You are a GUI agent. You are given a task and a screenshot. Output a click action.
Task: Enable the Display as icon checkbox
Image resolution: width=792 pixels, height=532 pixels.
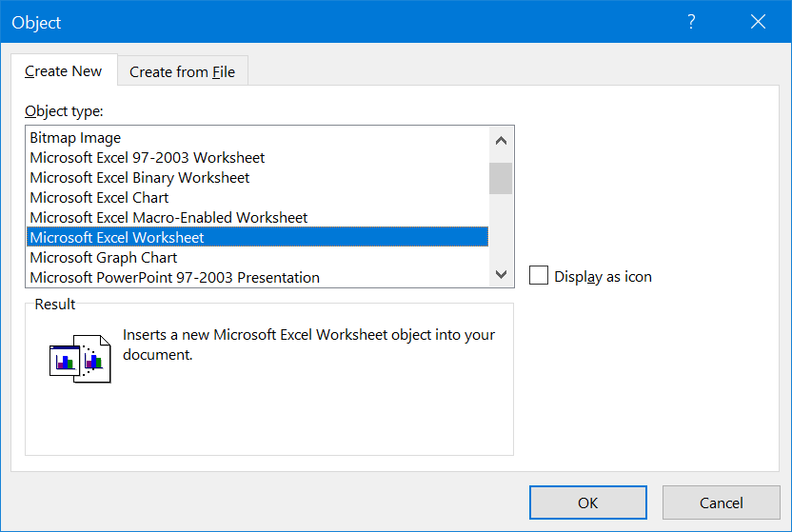click(x=539, y=276)
